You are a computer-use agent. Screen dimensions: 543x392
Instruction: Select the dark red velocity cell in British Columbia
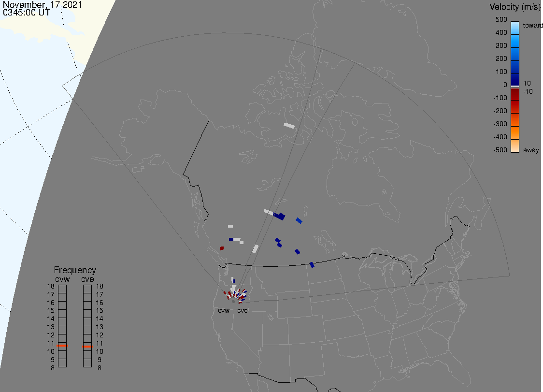(x=222, y=248)
